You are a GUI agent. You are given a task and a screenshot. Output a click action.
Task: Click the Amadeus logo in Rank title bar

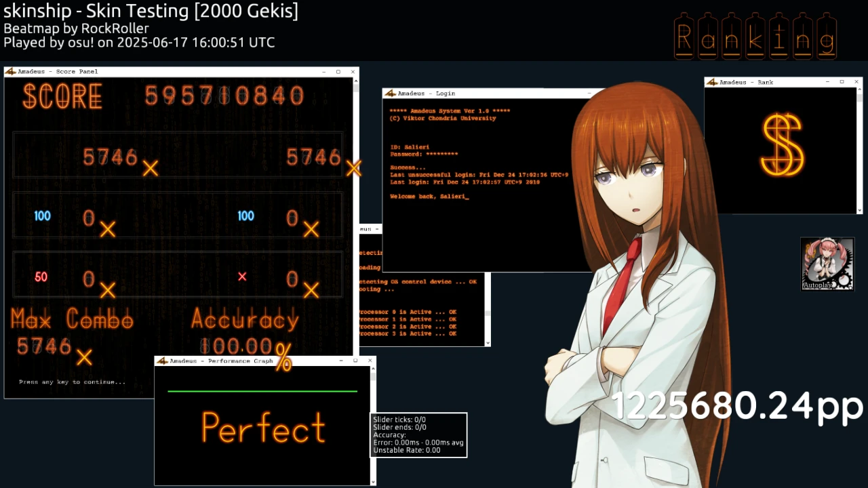(711, 82)
